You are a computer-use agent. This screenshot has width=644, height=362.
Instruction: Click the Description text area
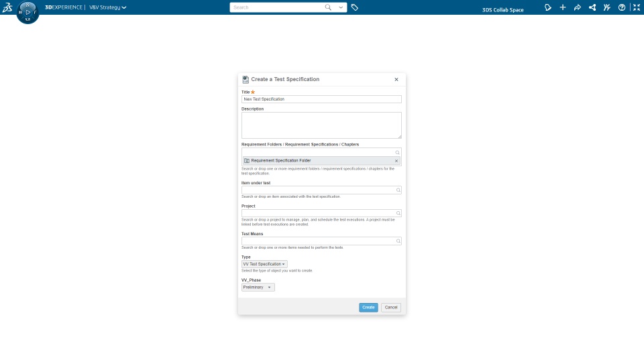click(321, 125)
